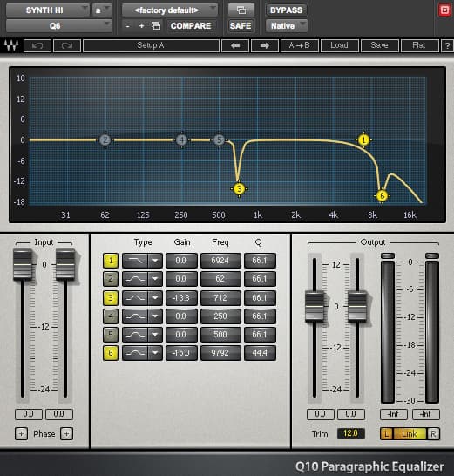
Task: Click the right input fader handle
Action: (65, 264)
